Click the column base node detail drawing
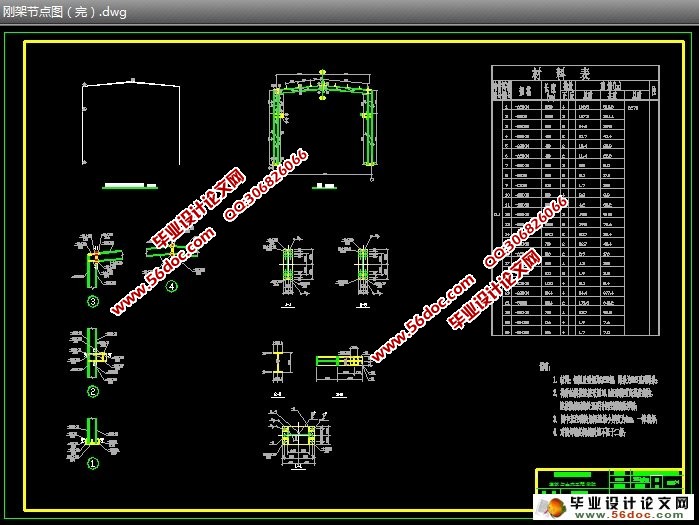Image resolution: width=699 pixels, height=525 pixels. coord(92,432)
